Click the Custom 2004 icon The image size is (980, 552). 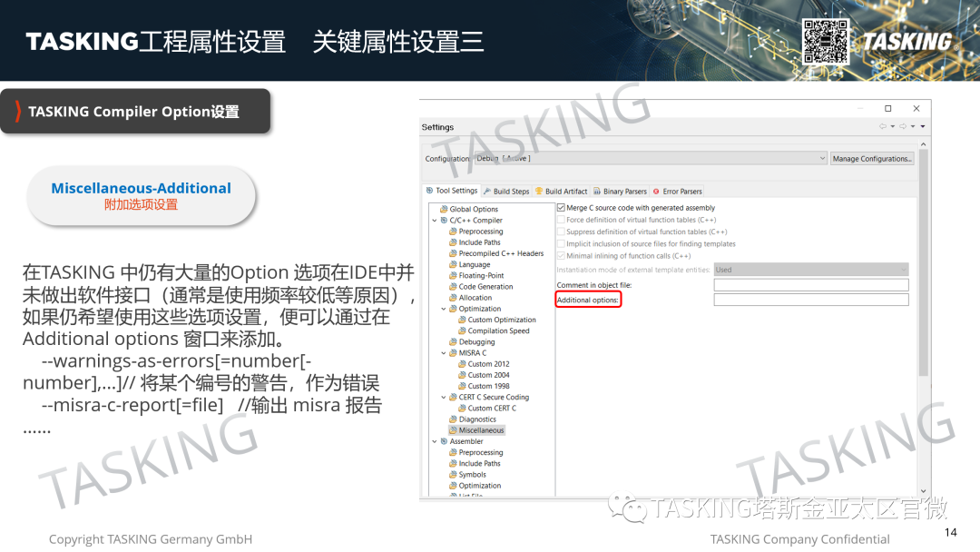coord(463,375)
